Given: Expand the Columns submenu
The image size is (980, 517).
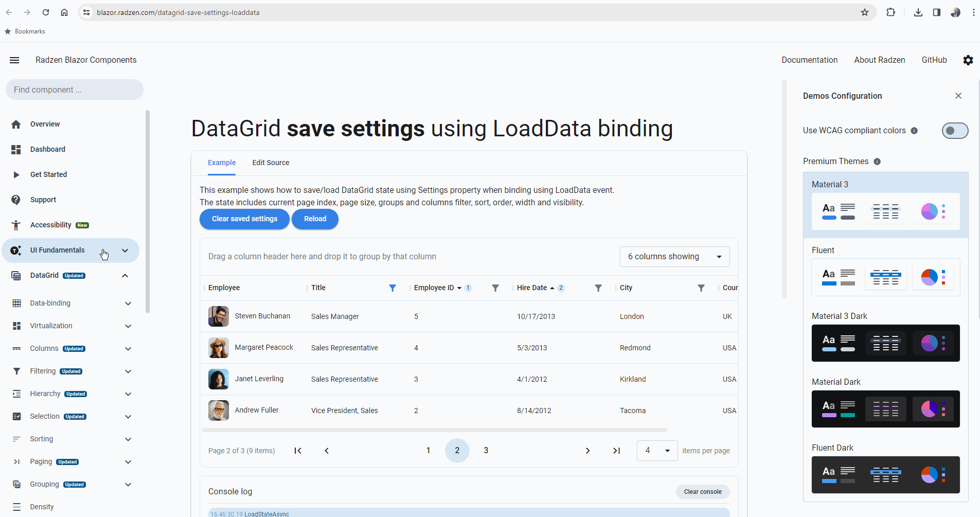Looking at the screenshot, I should point(128,349).
